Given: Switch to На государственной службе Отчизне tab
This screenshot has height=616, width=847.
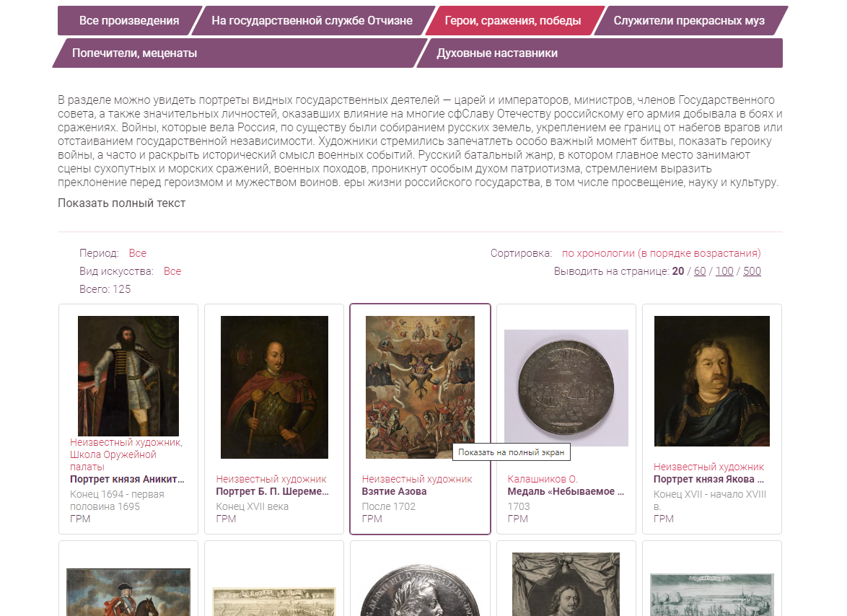Looking at the screenshot, I should pyautogui.click(x=312, y=20).
